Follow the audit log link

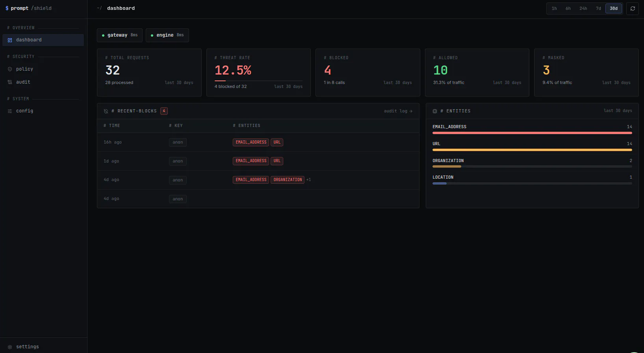click(398, 111)
